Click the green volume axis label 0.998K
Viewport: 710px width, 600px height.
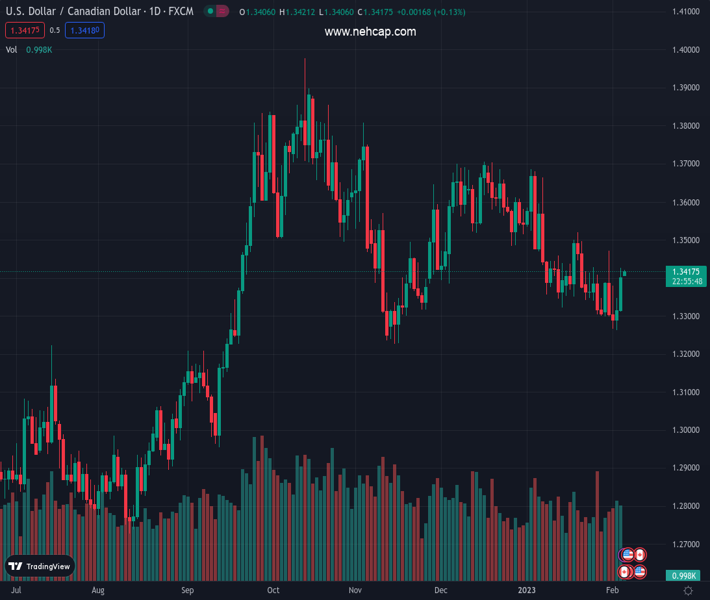[684, 576]
